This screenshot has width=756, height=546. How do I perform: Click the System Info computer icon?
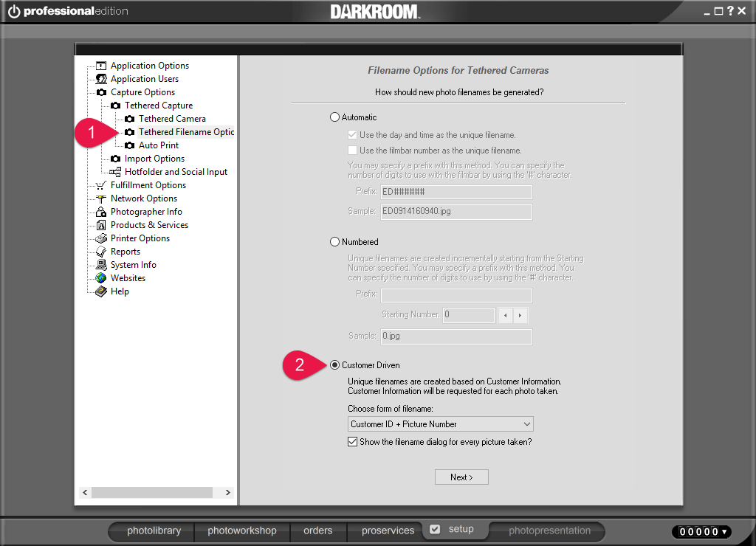tap(100, 265)
